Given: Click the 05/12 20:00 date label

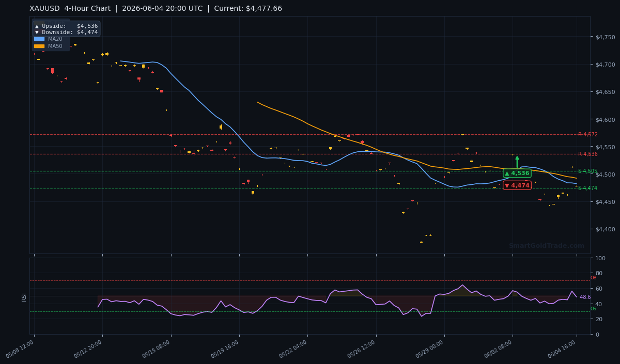Looking at the screenshot, I should point(89,349).
